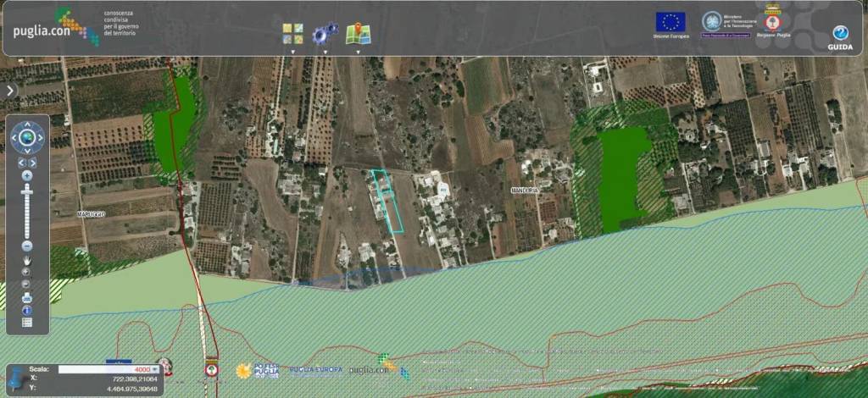
Task: Click the arrow under the map pin icon
Action: [358, 53]
